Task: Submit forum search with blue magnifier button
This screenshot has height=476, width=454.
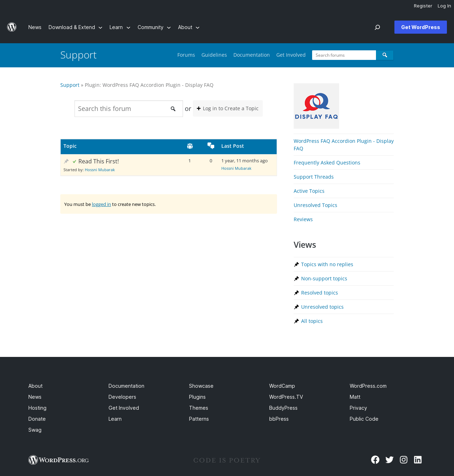Action: click(x=385, y=55)
